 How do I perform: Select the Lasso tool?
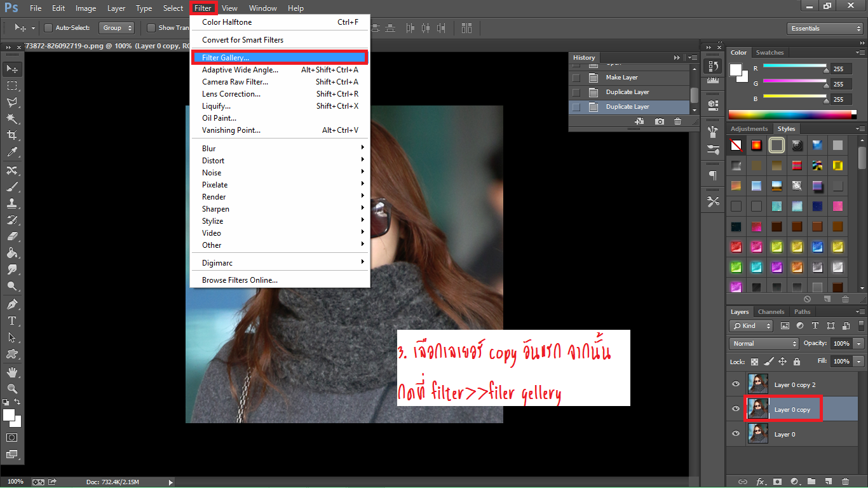12,102
